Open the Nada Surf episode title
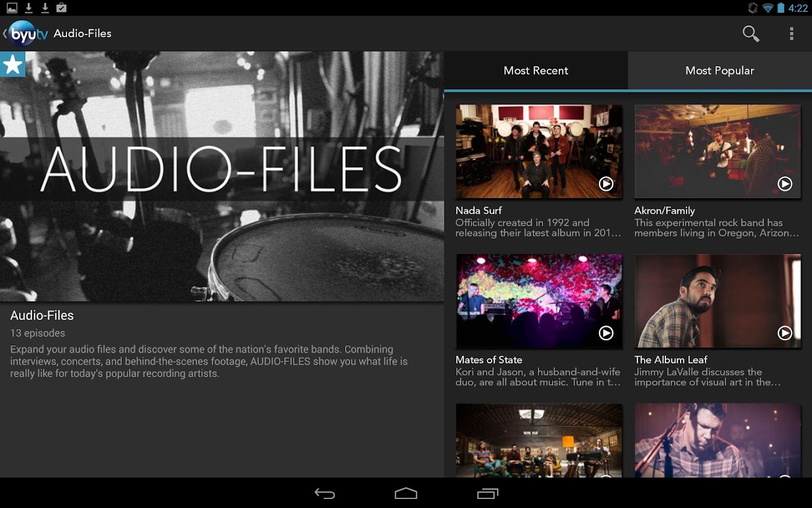The image size is (812, 508). pos(479,210)
